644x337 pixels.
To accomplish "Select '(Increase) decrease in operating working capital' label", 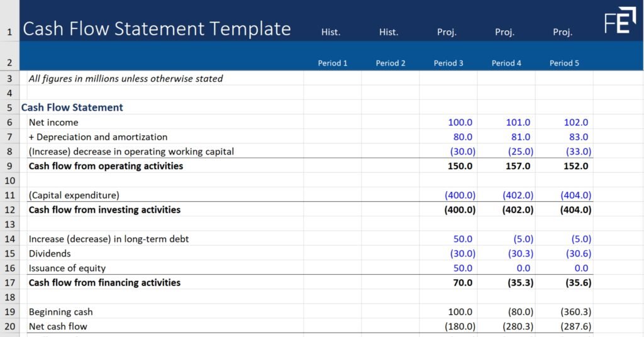I will [131, 152].
